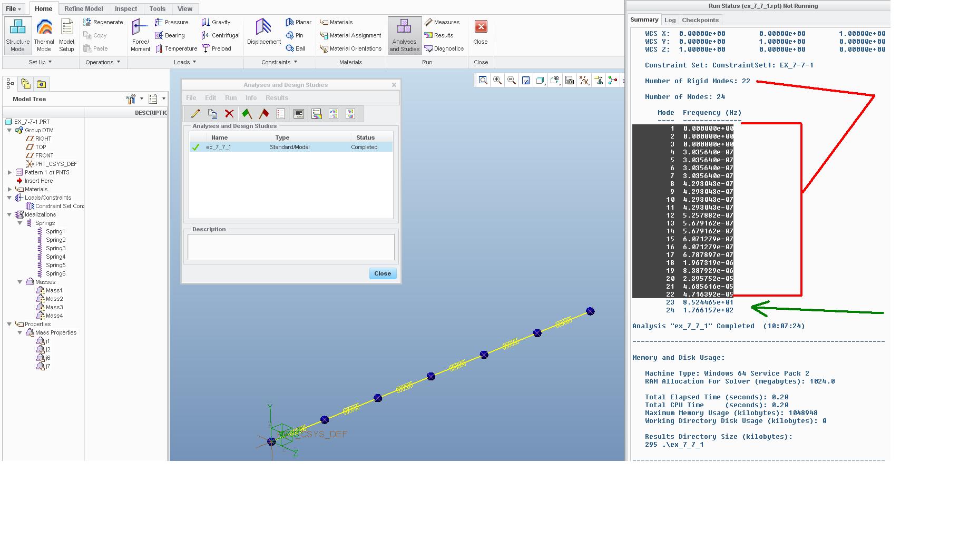This screenshot has width=979, height=560.
Task: Select the ex_7_7_1 study row
Action: pyautogui.click(x=291, y=147)
